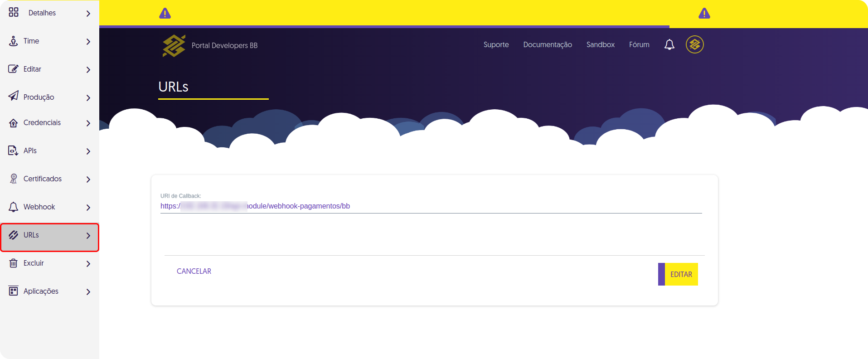Viewport: 868px width, 359px height.
Task: Expand the Aplicações sidebar chevron
Action: click(x=88, y=292)
